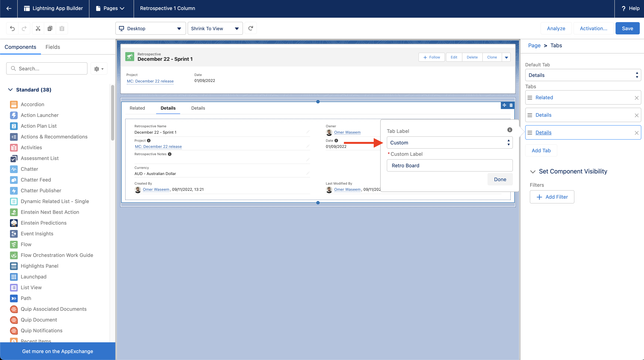This screenshot has width=644, height=360.
Task: Click the undo icon
Action: click(x=12, y=28)
